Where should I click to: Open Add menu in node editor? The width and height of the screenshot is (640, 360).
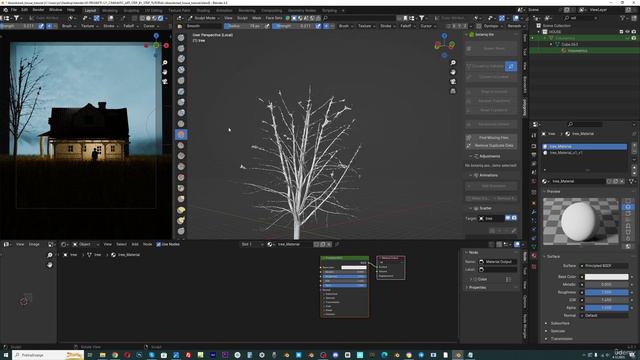(135, 244)
